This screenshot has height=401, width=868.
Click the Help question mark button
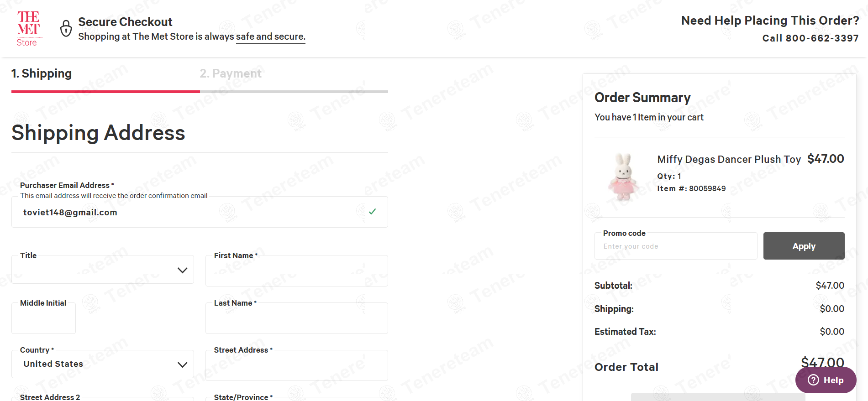click(x=826, y=380)
